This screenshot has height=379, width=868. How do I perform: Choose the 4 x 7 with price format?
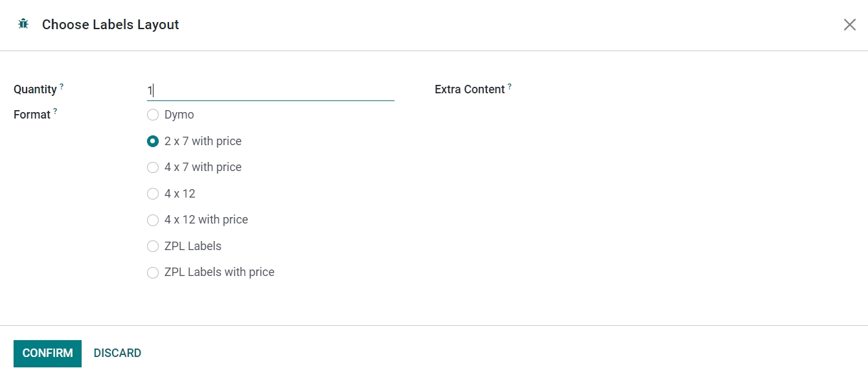click(153, 167)
